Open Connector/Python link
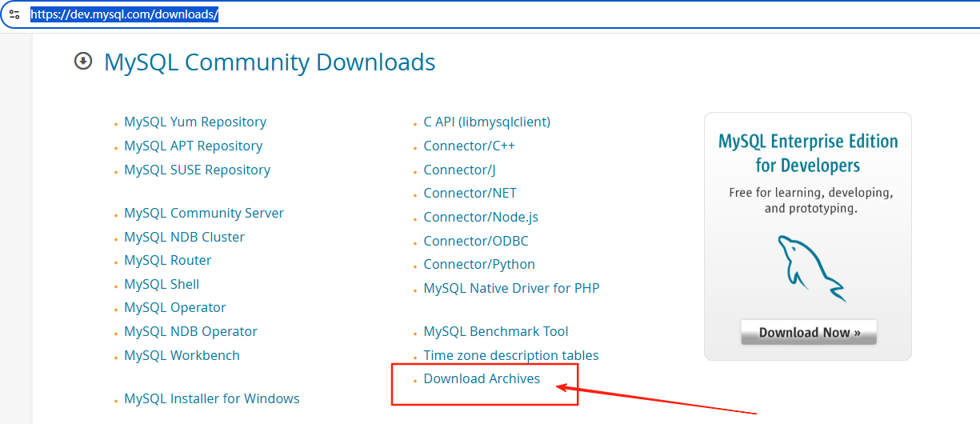Screen dimensions: 980x424 [479, 264]
